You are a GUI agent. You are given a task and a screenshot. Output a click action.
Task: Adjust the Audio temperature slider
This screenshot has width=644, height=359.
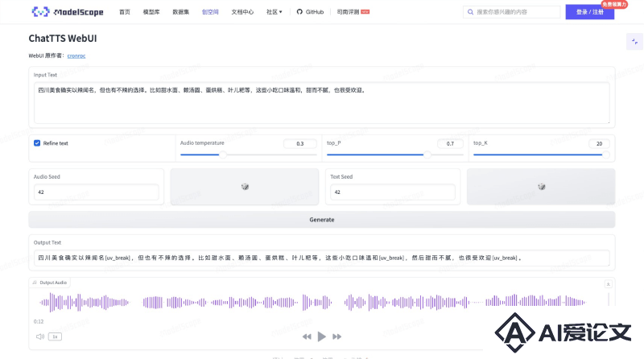(x=249, y=155)
